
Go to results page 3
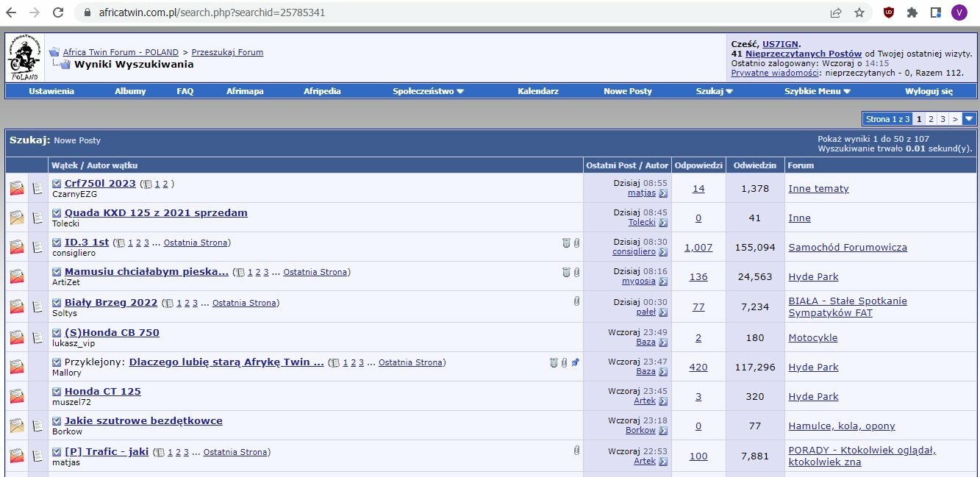point(943,118)
